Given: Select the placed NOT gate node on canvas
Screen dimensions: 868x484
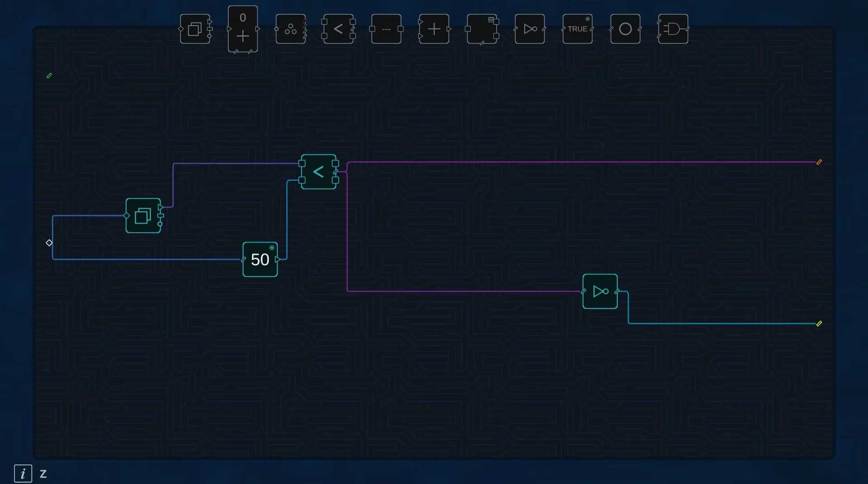Looking at the screenshot, I should click(x=600, y=291).
